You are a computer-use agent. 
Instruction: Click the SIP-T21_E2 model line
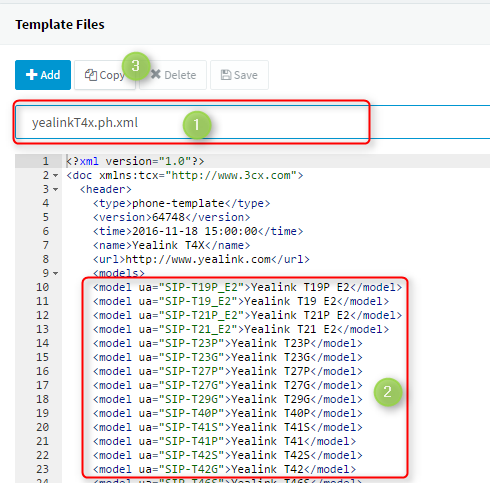[x=241, y=329]
